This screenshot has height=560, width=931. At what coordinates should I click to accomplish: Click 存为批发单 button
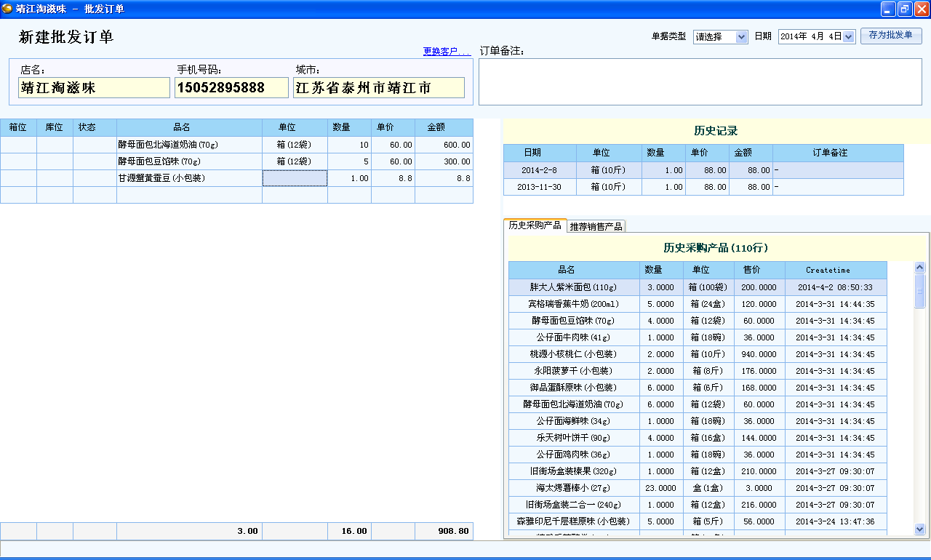tap(890, 36)
